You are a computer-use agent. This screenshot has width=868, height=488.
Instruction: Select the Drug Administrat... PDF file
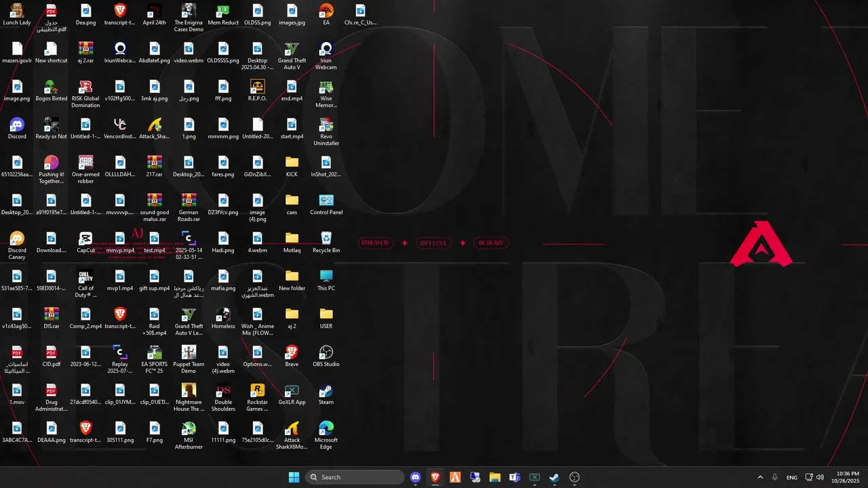point(52,398)
